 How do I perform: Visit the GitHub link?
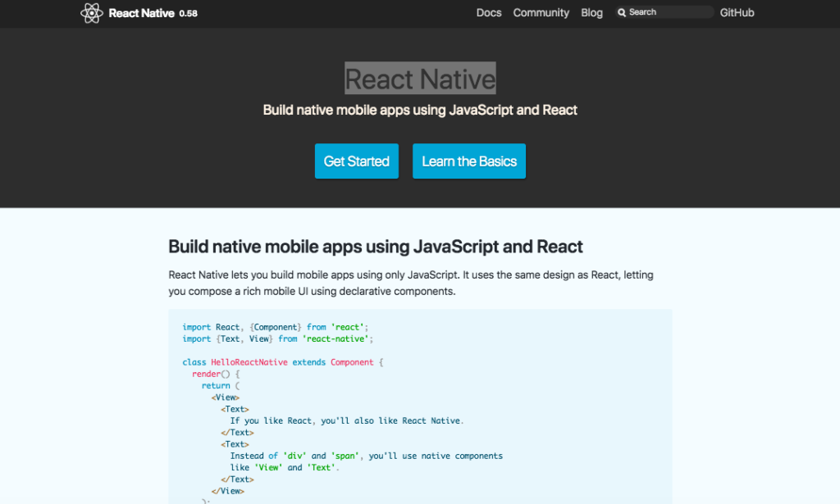736,12
